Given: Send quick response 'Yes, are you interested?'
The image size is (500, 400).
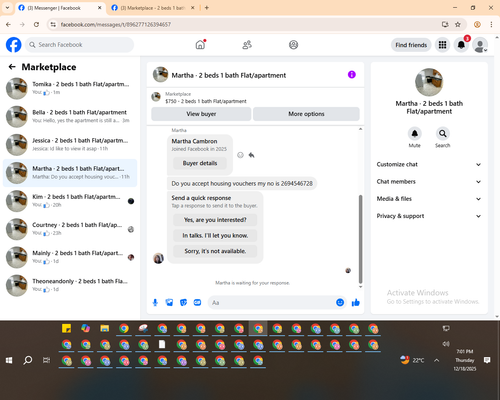Looking at the screenshot, I should click(215, 220).
